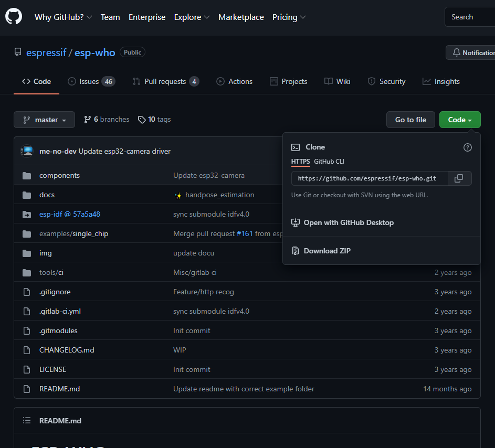Click the tools/ci folder icon
Viewport: 495px width, 448px height.
click(x=27, y=273)
